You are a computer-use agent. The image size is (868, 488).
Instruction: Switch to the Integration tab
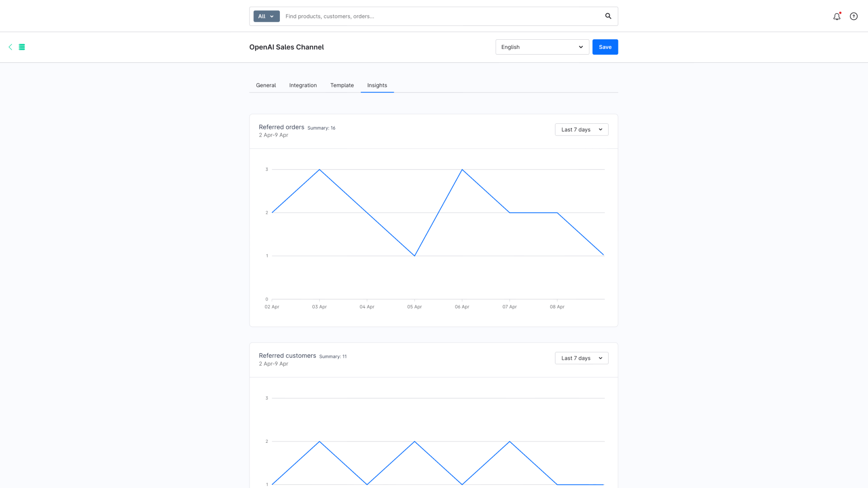(303, 85)
